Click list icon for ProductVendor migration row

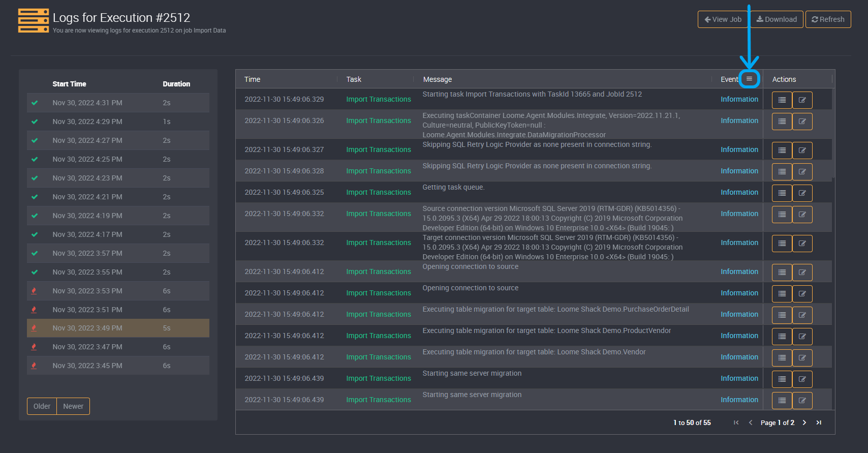pyautogui.click(x=782, y=337)
